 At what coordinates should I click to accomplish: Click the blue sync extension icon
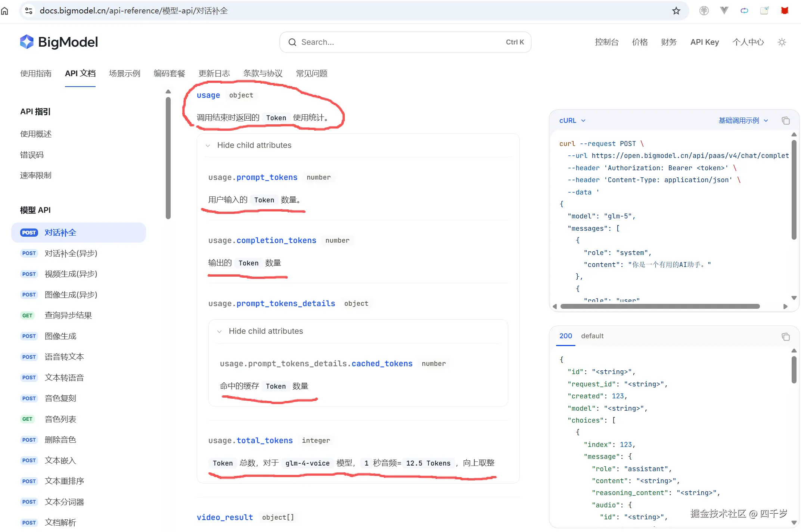(744, 11)
